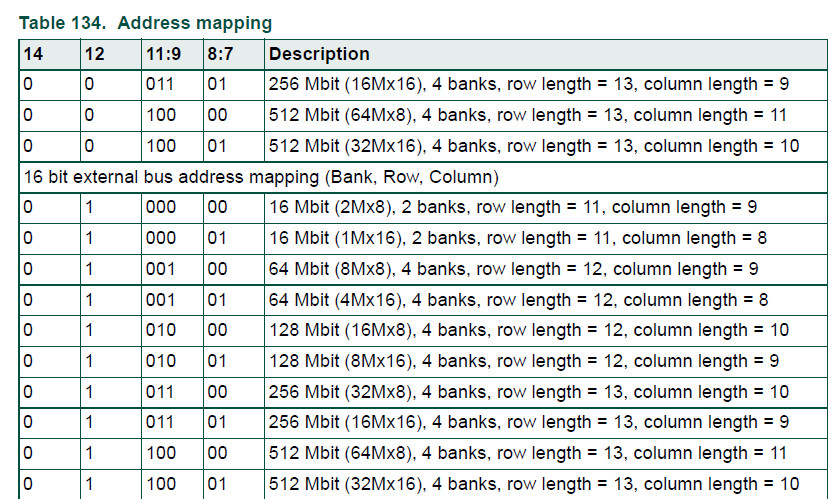The image size is (840, 499).
Task: Select the 11:9 column header
Action: coord(172,54)
